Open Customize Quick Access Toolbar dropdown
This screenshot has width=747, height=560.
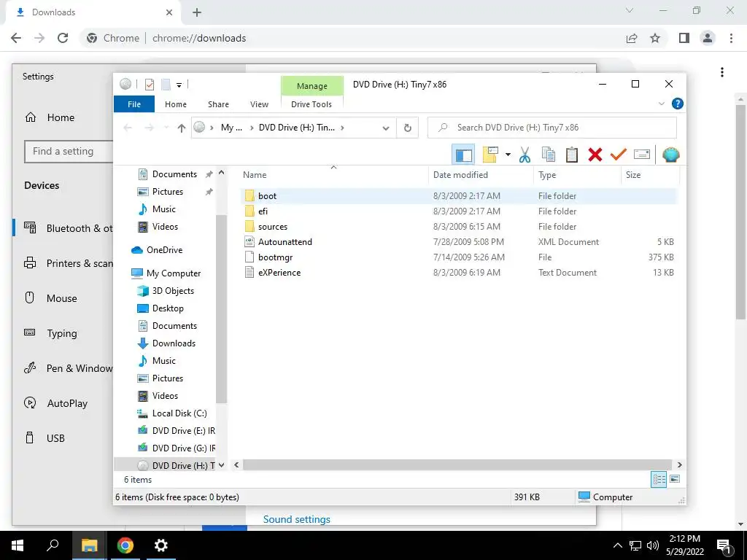point(179,85)
